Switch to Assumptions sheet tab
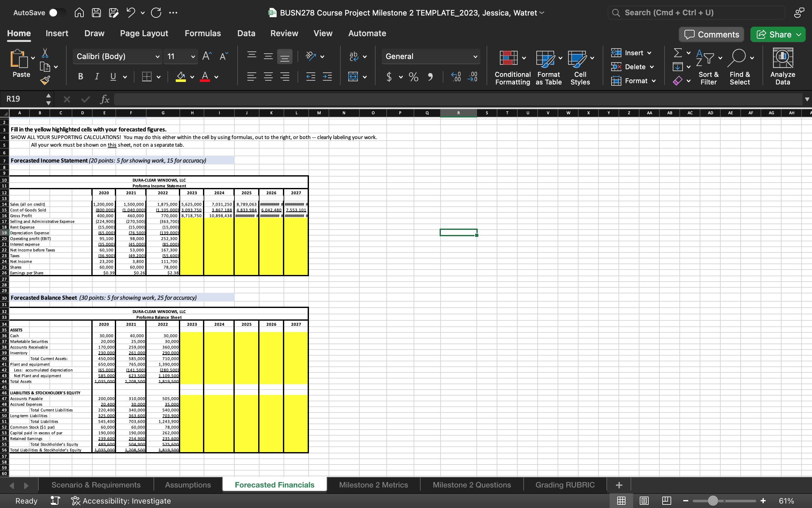 [x=188, y=485]
